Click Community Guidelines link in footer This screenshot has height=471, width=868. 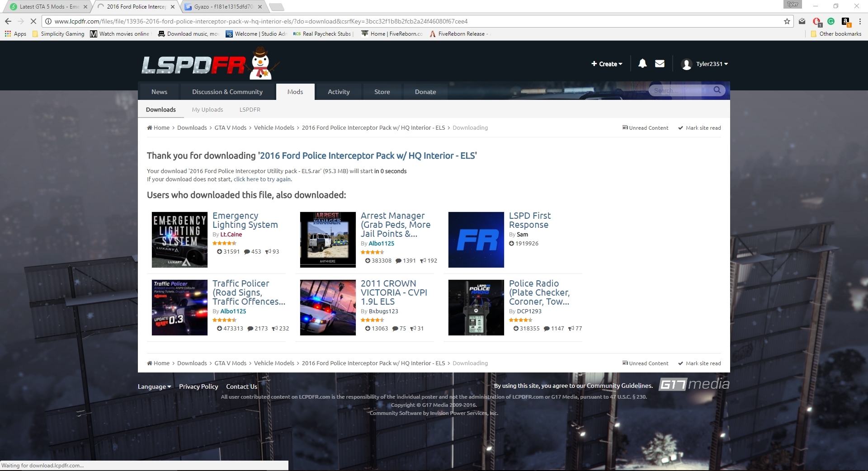[x=620, y=386]
